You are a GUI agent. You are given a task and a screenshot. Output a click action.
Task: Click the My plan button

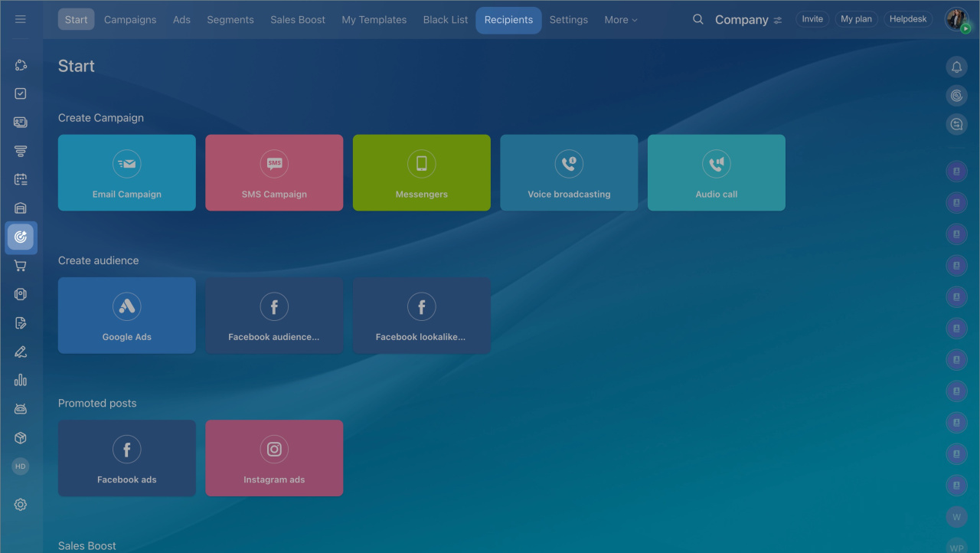[856, 19]
